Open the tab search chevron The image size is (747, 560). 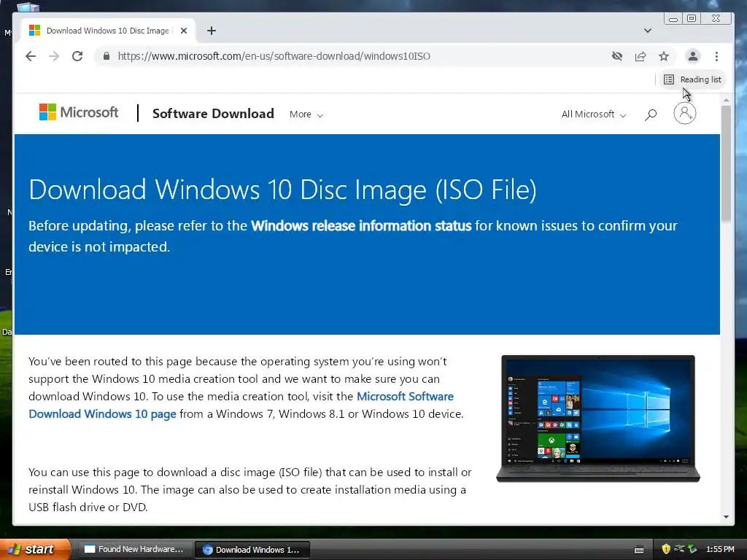(x=648, y=31)
